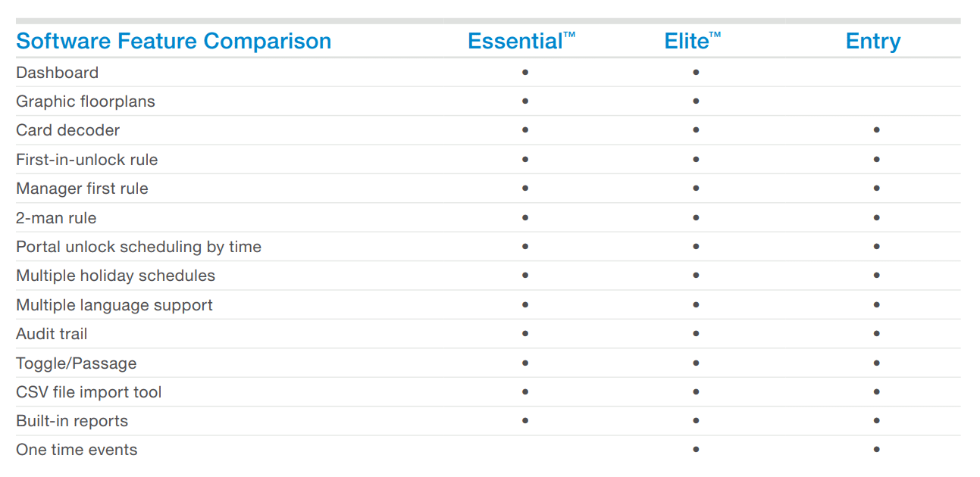Click the Elite dot for Graphic floorplans
The width and height of the screenshot is (980, 477).
coord(696,101)
